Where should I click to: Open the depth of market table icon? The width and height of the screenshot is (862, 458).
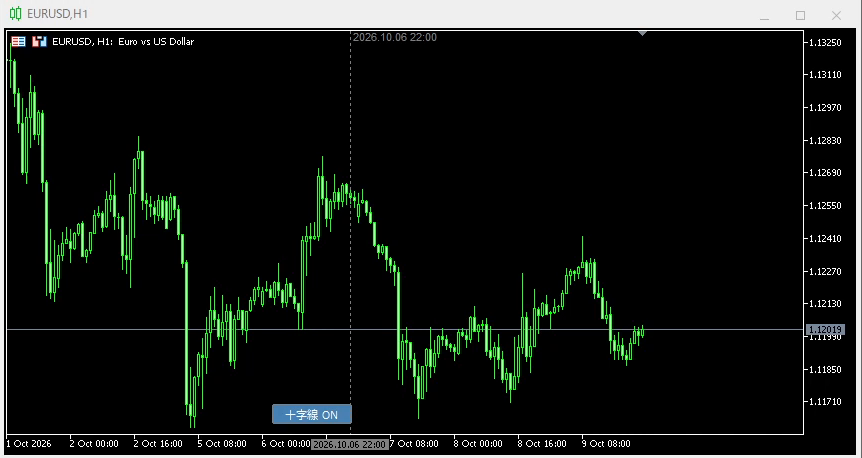coord(19,41)
